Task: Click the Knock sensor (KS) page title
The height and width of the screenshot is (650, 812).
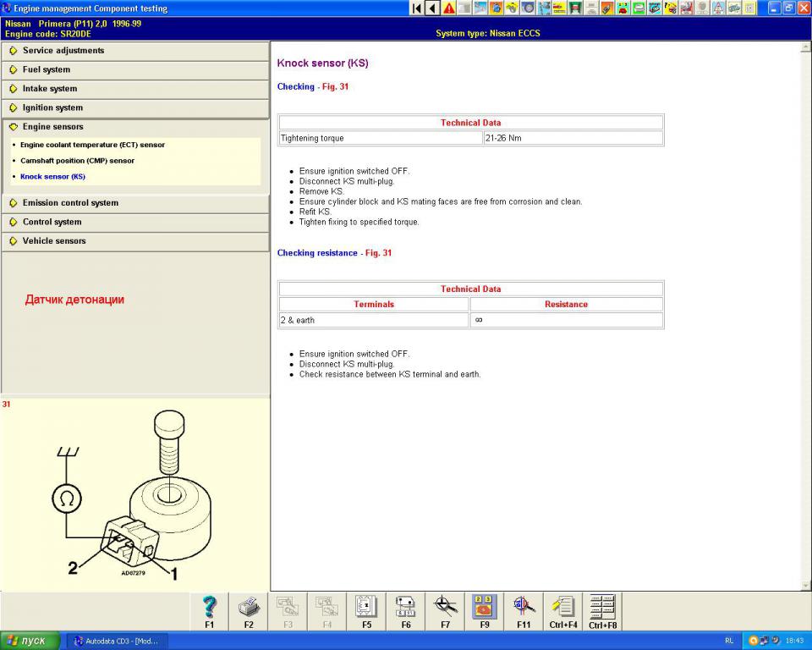Action: point(322,63)
